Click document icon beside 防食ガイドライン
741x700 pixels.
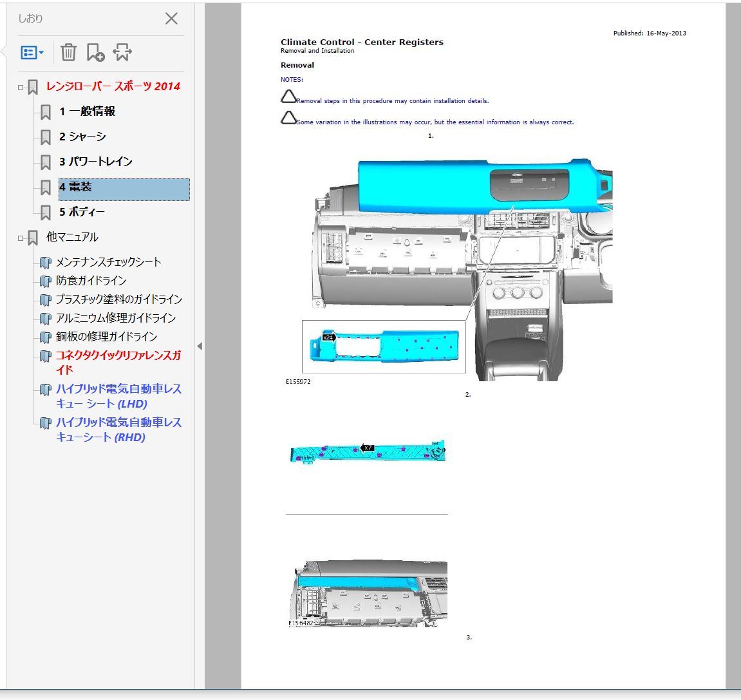tap(45, 281)
